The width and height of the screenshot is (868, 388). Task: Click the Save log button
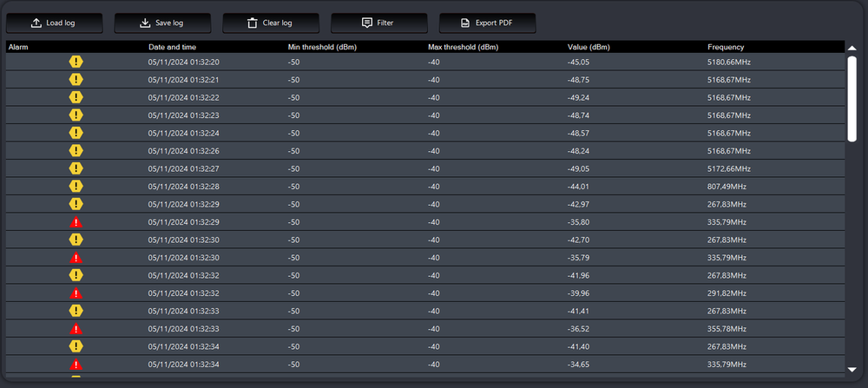(x=161, y=23)
